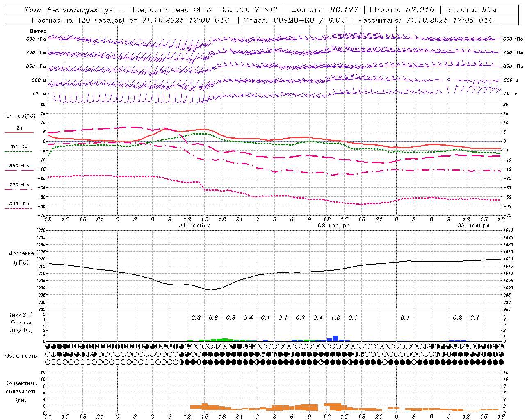Viewport: 525px width, 420px height.
Task: Click the 'Td 2м' dew point legend entry
Action: click(x=19, y=147)
